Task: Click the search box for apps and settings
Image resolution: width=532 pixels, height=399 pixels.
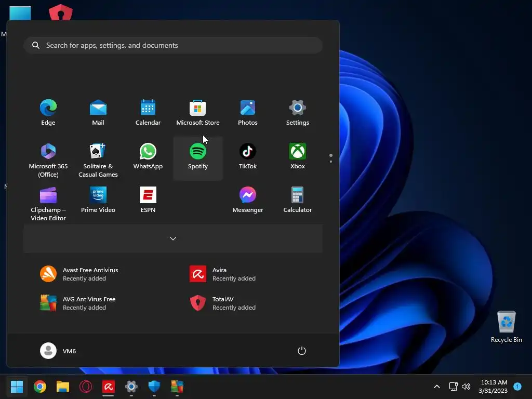Action: 172,45
